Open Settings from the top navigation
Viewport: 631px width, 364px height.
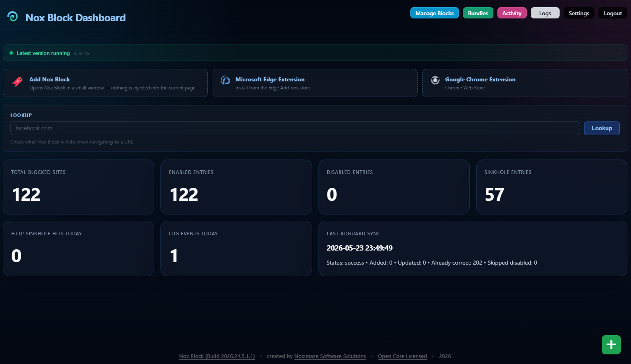pos(579,13)
